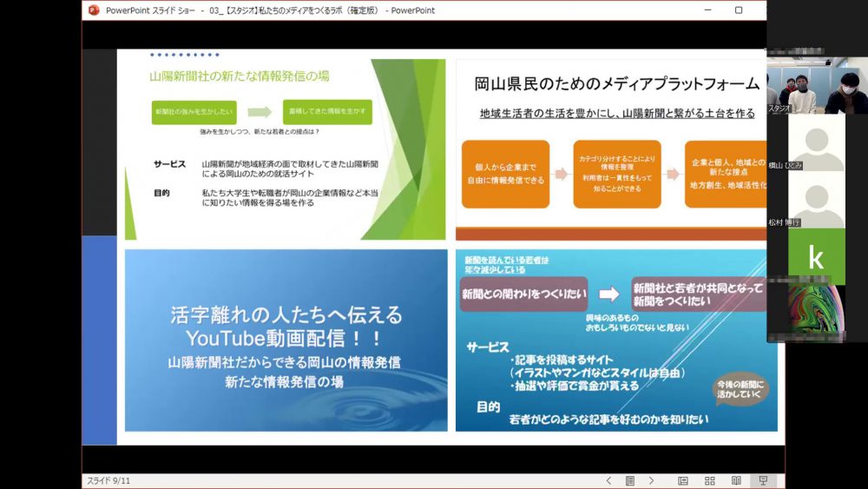This screenshot has height=489, width=868.
Task: Click orange box 企業と個人、地域との新たな接点
Action: click(x=726, y=174)
